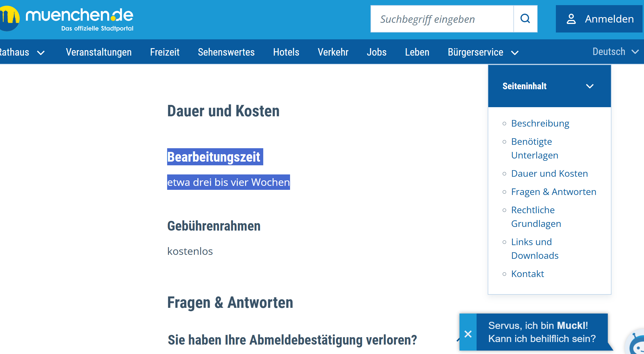This screenshot has height=354, width=644.
Task: Open the Jobs menu item
Action: 376,52
